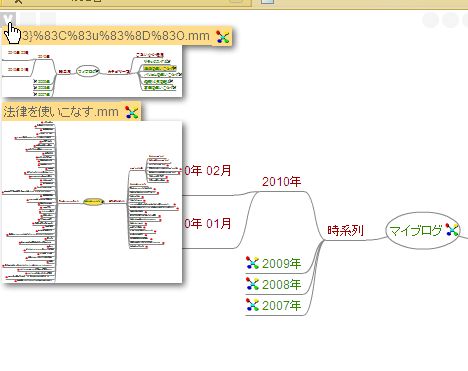The height and width of the screenshot is (371, 468).
Task: Click the link icon beside 2008年
Action: (252, 284)
